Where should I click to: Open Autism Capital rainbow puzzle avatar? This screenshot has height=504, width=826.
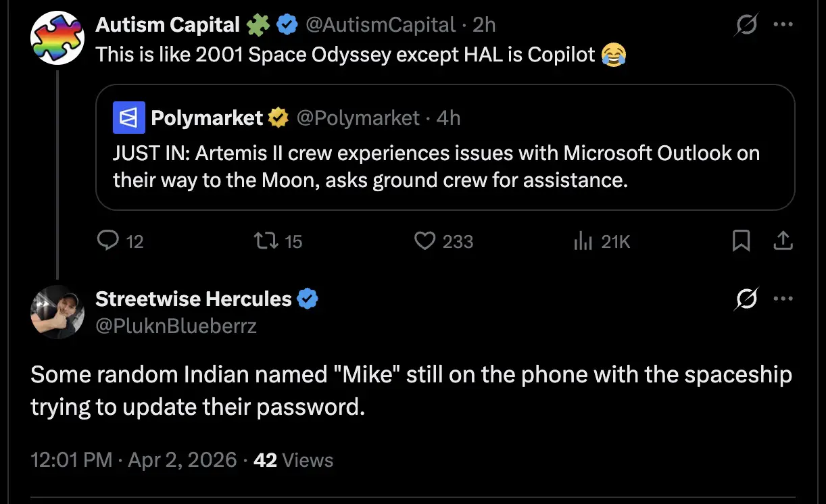(x=57, y=37)
